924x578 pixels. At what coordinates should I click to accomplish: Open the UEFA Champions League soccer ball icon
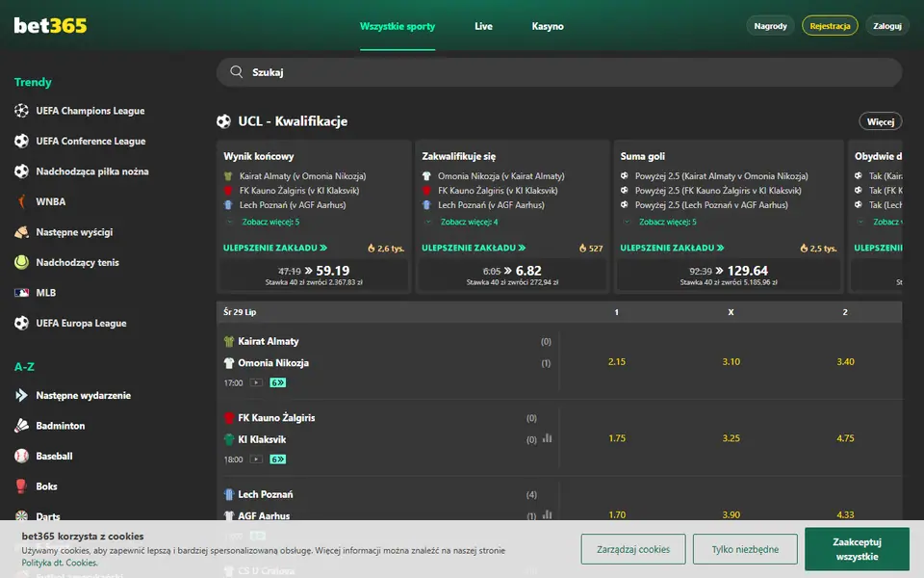(21, 110)
